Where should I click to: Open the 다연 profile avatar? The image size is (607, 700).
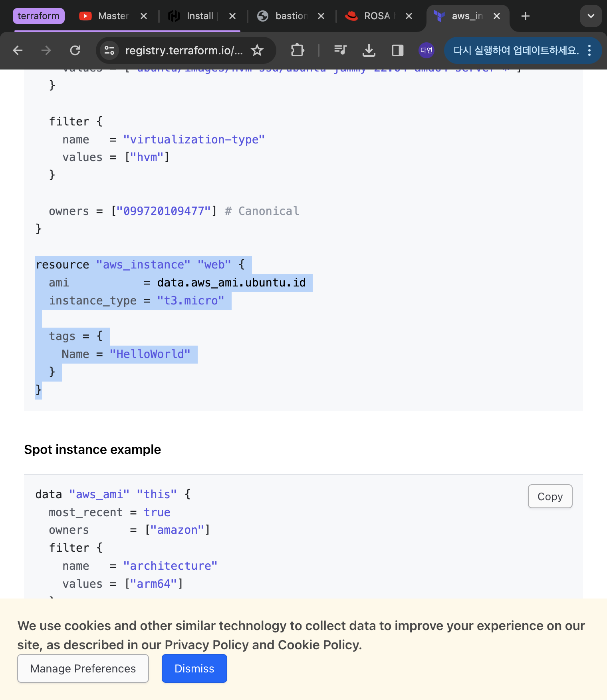pyautogui.click(x=426, y=50)
